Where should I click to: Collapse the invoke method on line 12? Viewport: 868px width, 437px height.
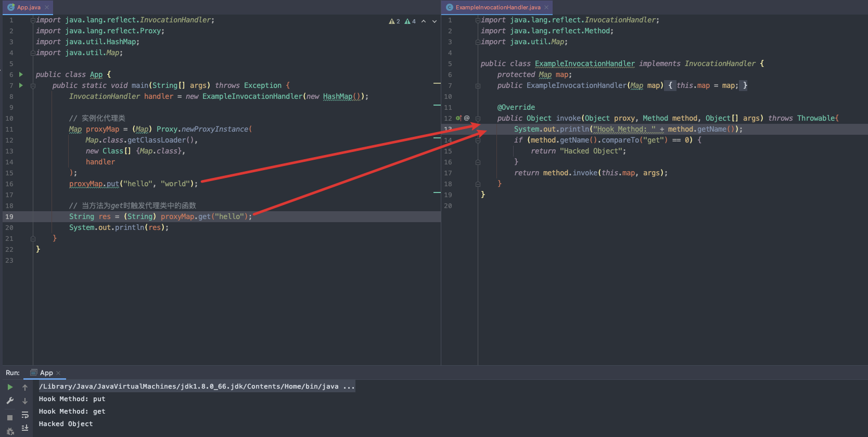coord(478,118)
